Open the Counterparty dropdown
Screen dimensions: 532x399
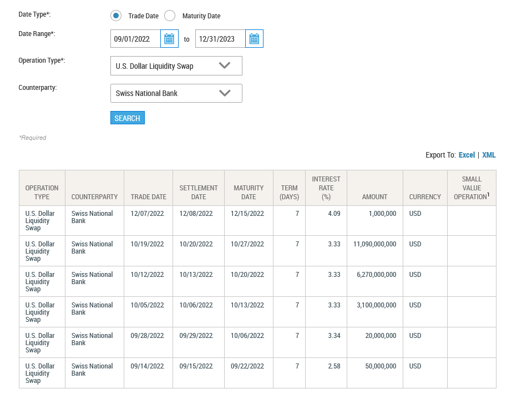[x=176, y=93]
